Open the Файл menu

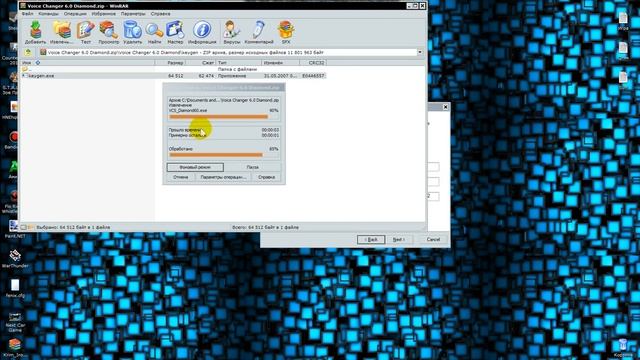[x=28, y=14]
